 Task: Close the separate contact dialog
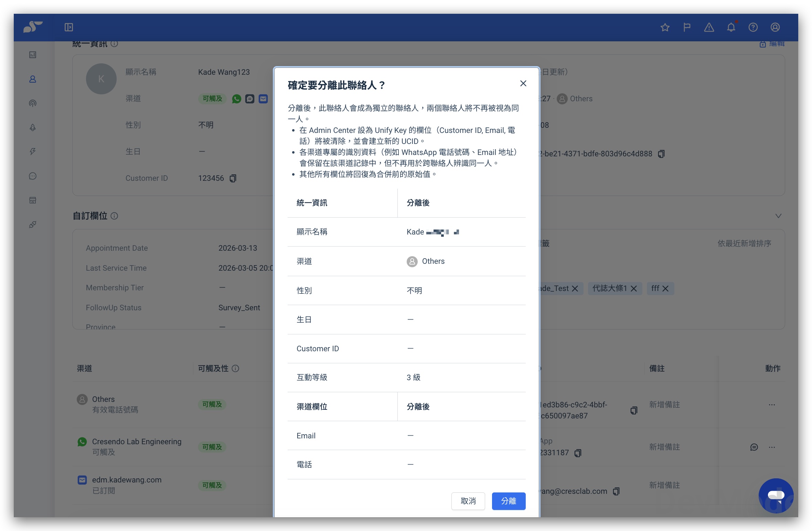(x=523, y=84)
